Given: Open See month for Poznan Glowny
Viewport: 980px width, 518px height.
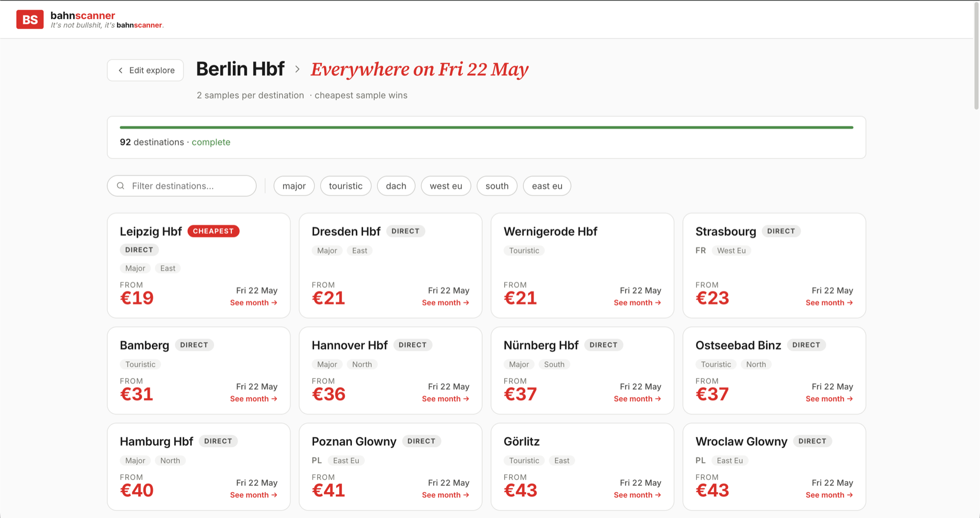Looking at the screenshot, I should coord(445,495).
